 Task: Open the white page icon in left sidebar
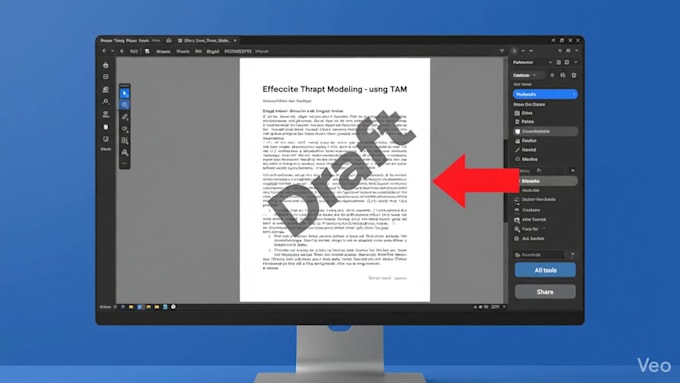(105, 127)
